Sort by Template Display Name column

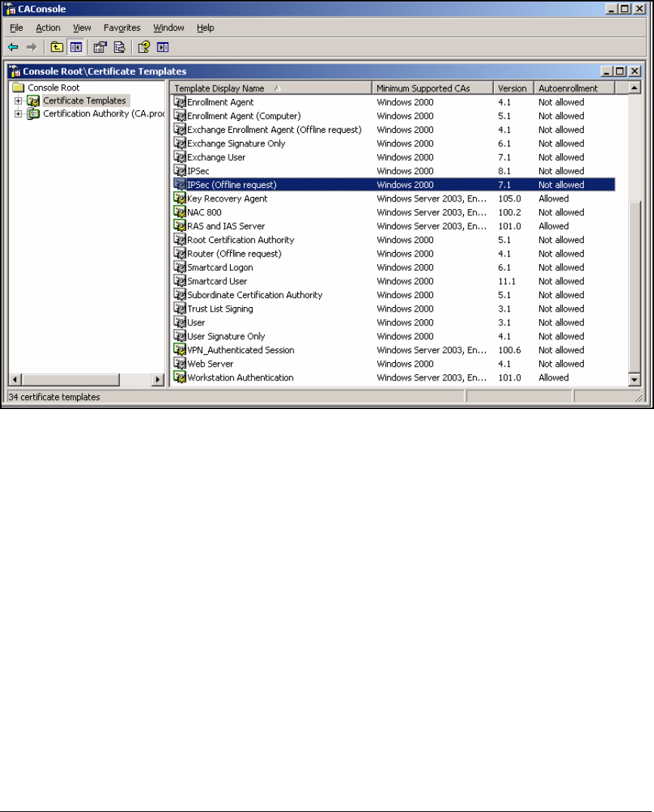point(272,88)
